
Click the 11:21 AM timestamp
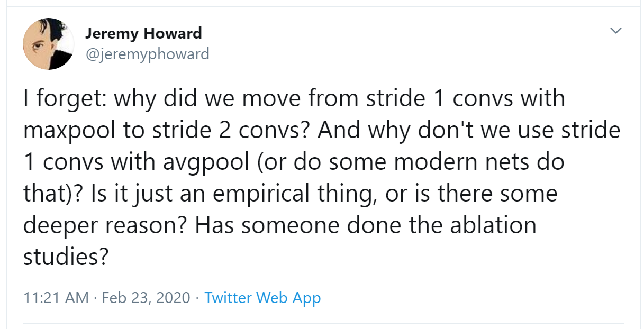(56, 298)
